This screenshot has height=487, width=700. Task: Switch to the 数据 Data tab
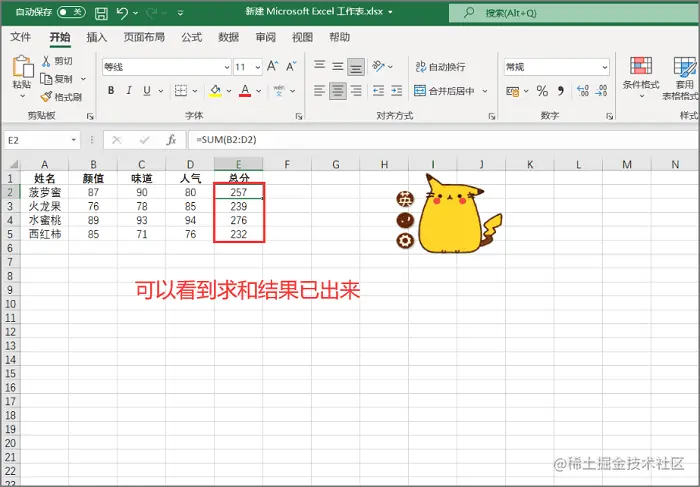(x=229, y=37)
